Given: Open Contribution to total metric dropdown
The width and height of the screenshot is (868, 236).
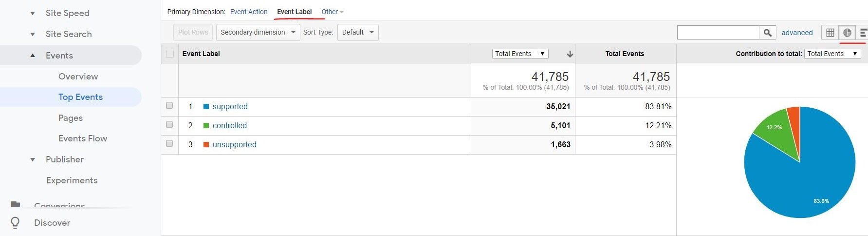Looking at the screenshot, I should (x=832, y=54).
